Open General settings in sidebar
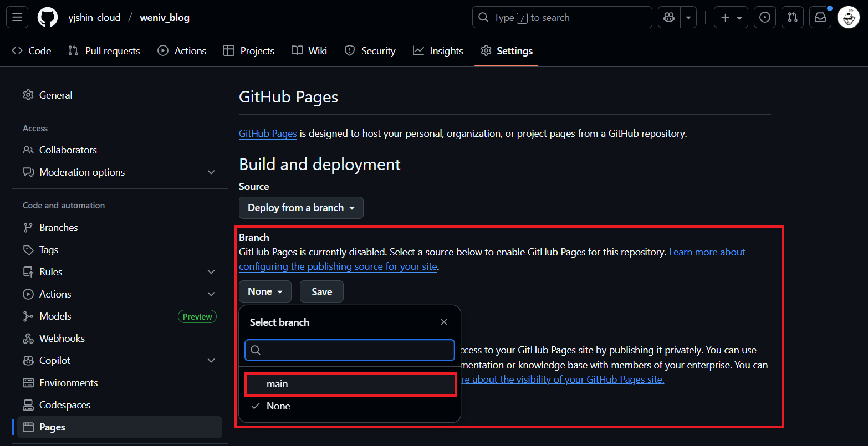 pyautogui.click(x=120, y=95)
